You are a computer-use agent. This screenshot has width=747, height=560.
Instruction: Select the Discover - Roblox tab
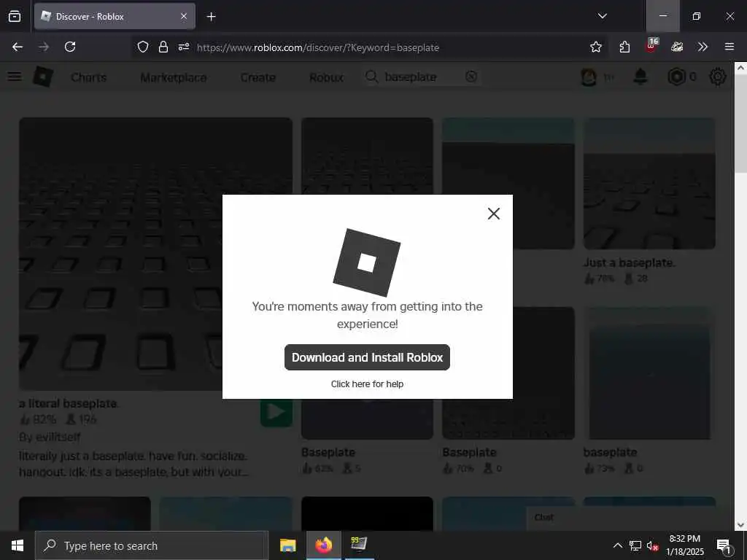click(115, 17)
